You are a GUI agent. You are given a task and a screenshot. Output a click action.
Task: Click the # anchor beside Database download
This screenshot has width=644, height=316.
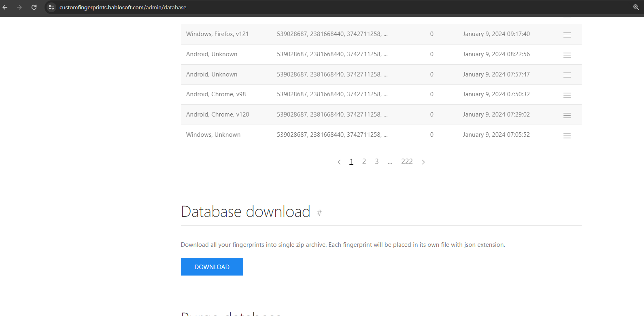click(x=319, y=213)
